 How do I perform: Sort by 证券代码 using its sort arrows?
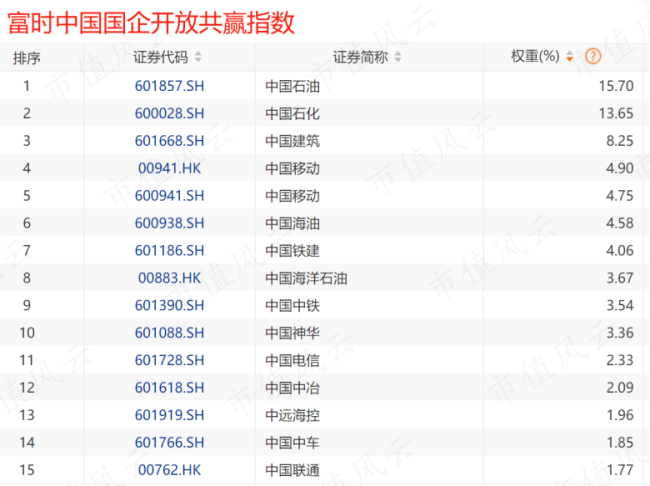[x=198, y=57]
